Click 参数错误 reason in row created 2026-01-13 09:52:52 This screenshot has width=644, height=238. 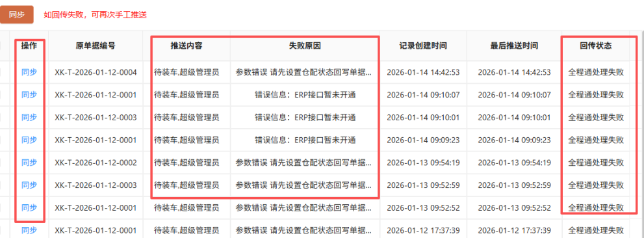(x=304, y=208)
